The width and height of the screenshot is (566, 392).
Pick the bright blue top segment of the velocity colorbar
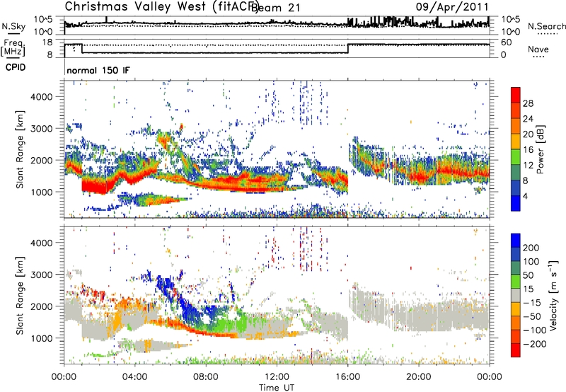pyautogui.click(x=516, y=241)
